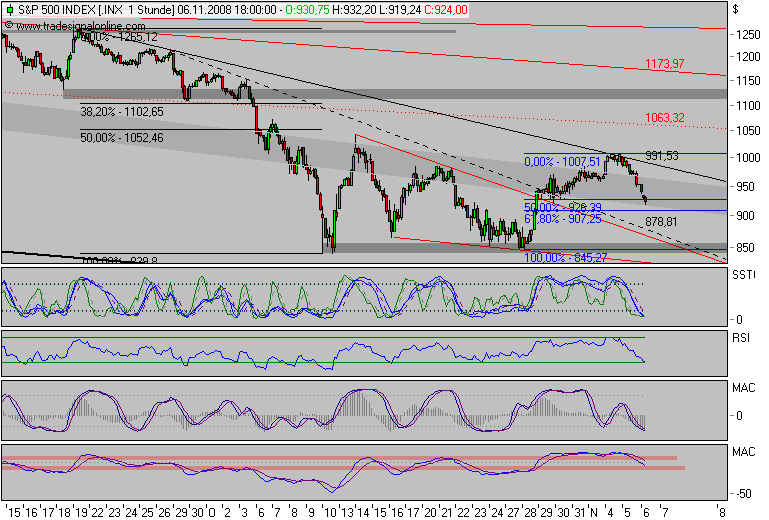Click the red 1173,97 trendline label
The height and width of the screenshot is (520, 769).
(x=665, y=64)
